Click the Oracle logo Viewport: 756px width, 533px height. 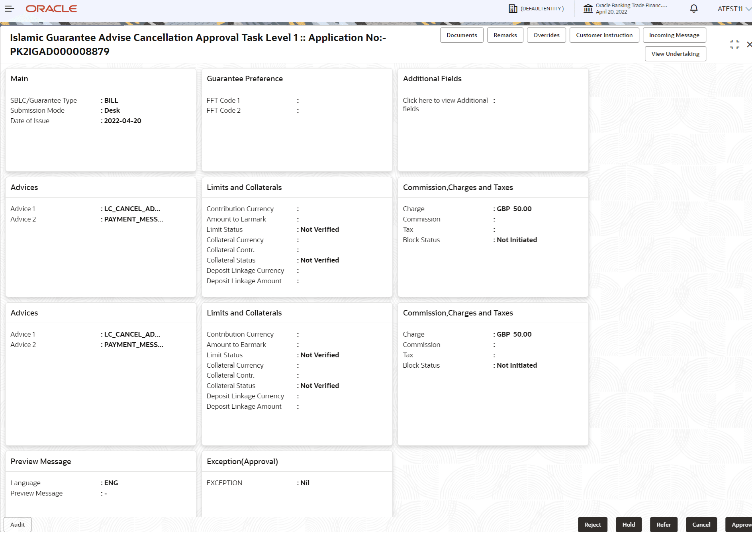(x=51, y=8)
